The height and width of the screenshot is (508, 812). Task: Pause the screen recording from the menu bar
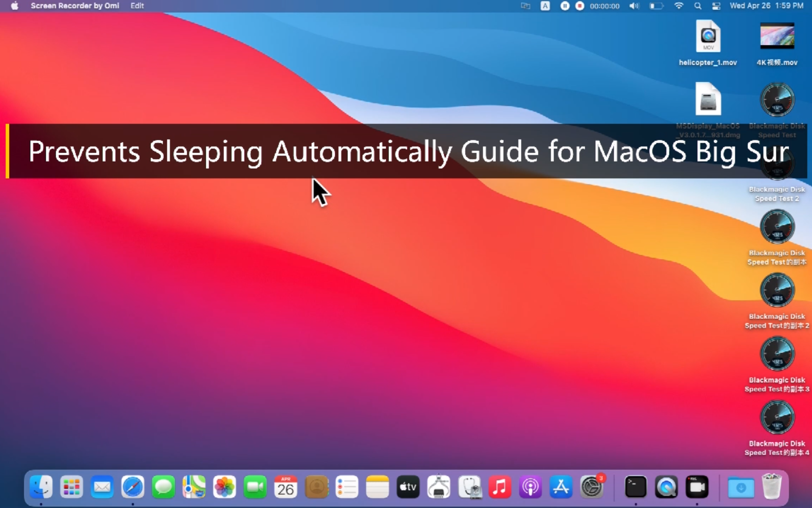[565, 6]
